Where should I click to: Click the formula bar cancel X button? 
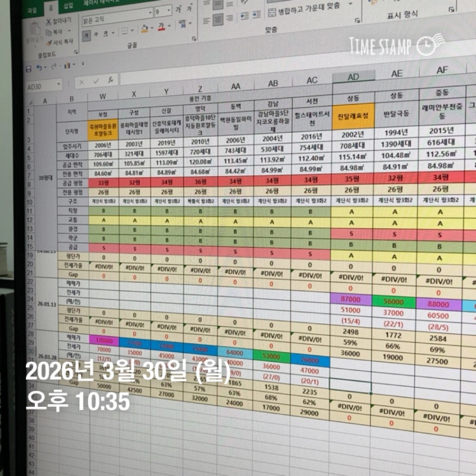point(81,82)
